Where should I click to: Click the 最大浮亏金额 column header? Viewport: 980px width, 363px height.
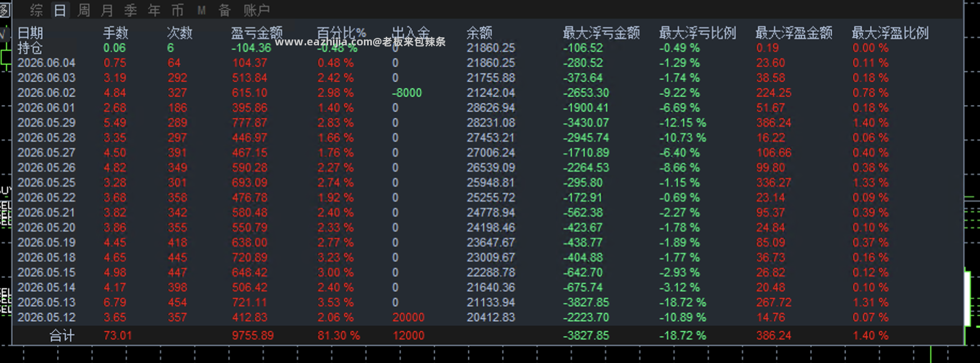(602, 33)
